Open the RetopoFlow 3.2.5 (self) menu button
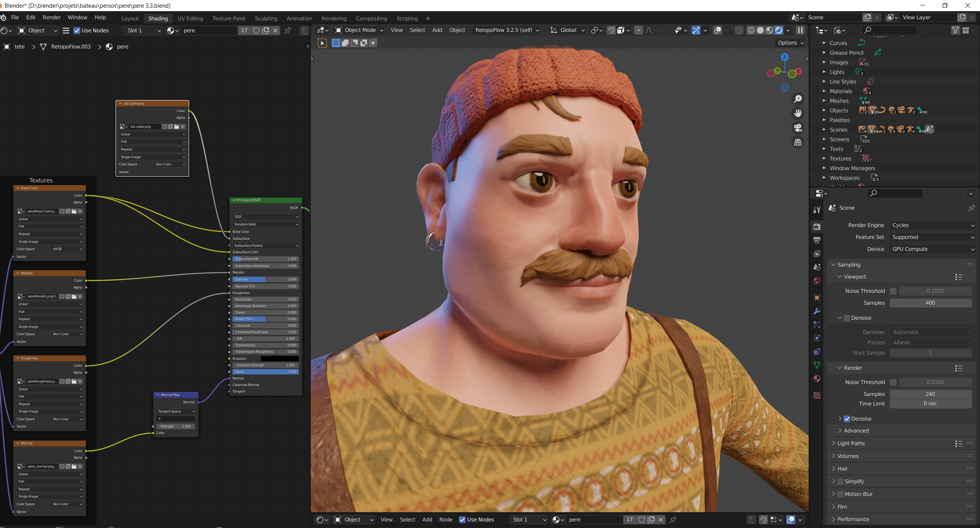 (506, 30)
